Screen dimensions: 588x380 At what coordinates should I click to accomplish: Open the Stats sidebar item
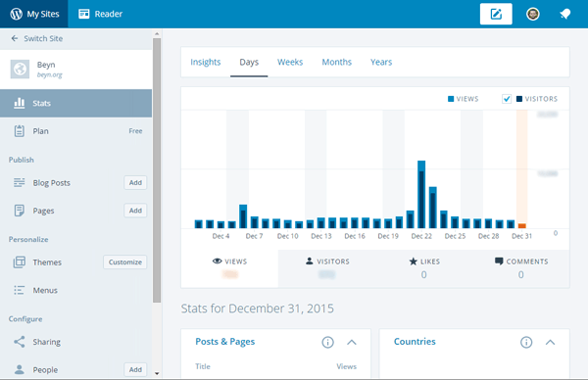[x=75, y=103]
